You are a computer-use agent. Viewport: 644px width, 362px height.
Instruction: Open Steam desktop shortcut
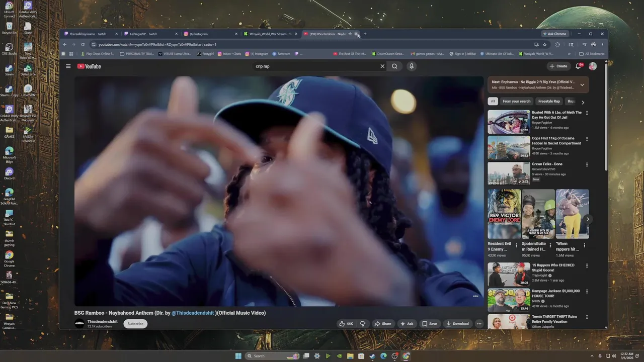click(9, 70)
